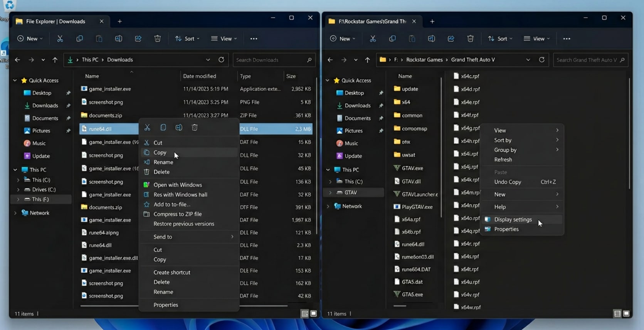This screenshot has width=644, height=330.
Task: Open Sort by submenu in right context menu
Action: [522, 140]
